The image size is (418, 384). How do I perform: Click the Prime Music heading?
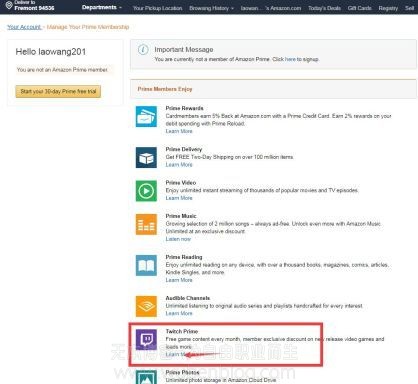coord(181,216)
